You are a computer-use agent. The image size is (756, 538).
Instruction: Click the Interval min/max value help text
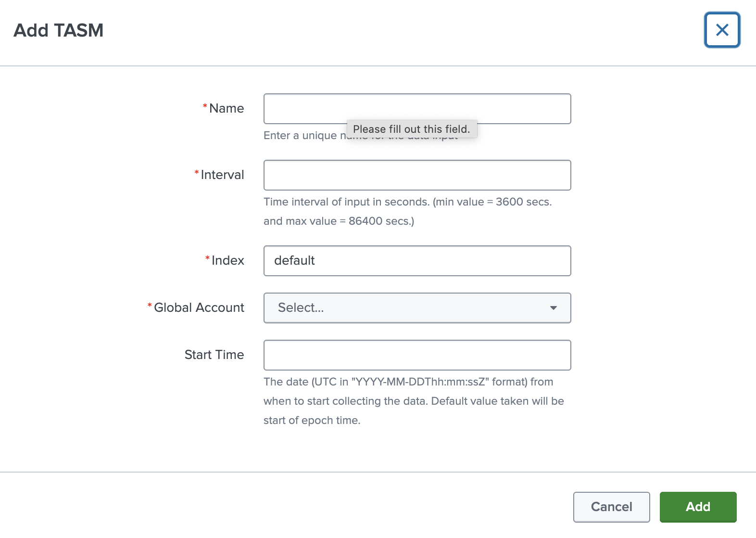click(407, 211)
